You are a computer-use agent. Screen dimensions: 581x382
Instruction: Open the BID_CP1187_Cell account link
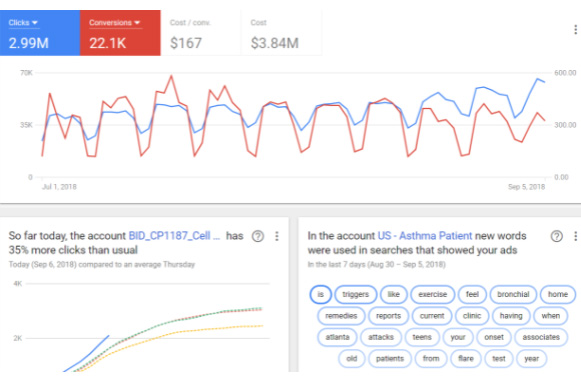pos(174,236)
